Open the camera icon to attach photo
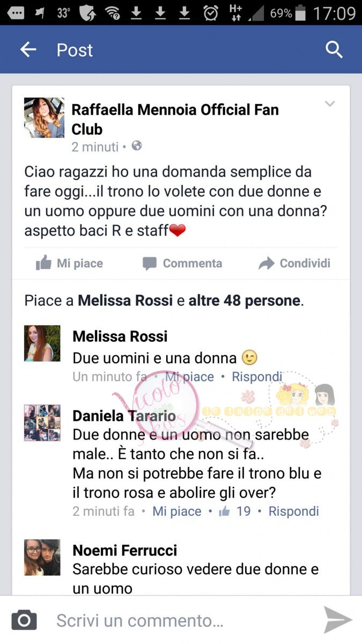362x644 pixels. click(24, 620)
